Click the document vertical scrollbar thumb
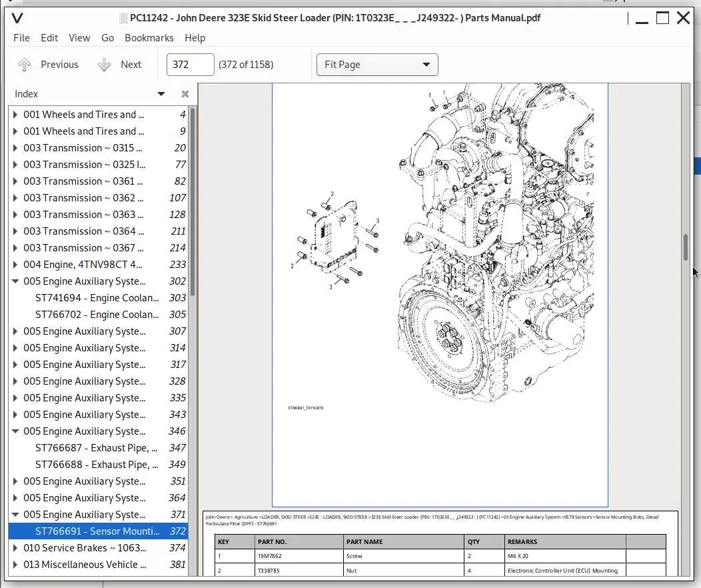The height and width of the screenshot is (588, 701). point(686,247)
